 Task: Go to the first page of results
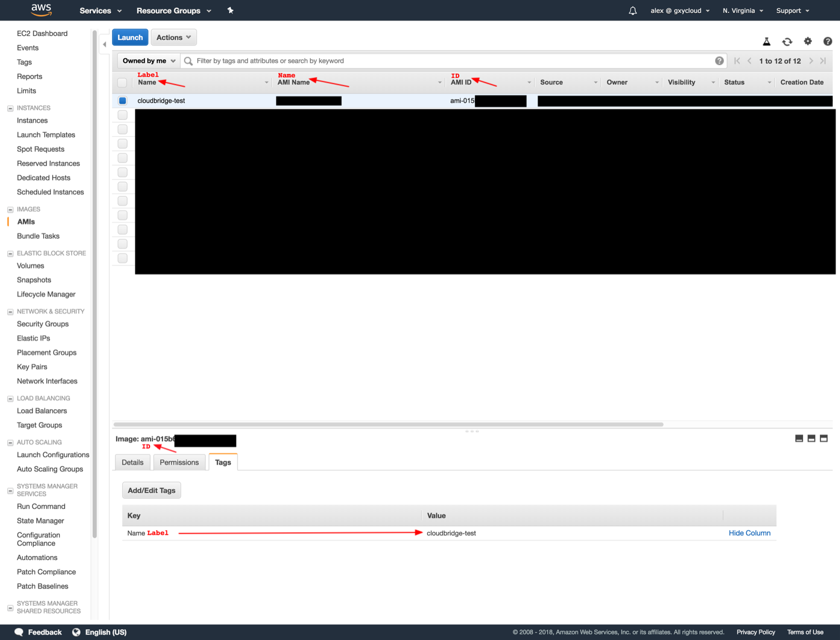pos(737,61)
